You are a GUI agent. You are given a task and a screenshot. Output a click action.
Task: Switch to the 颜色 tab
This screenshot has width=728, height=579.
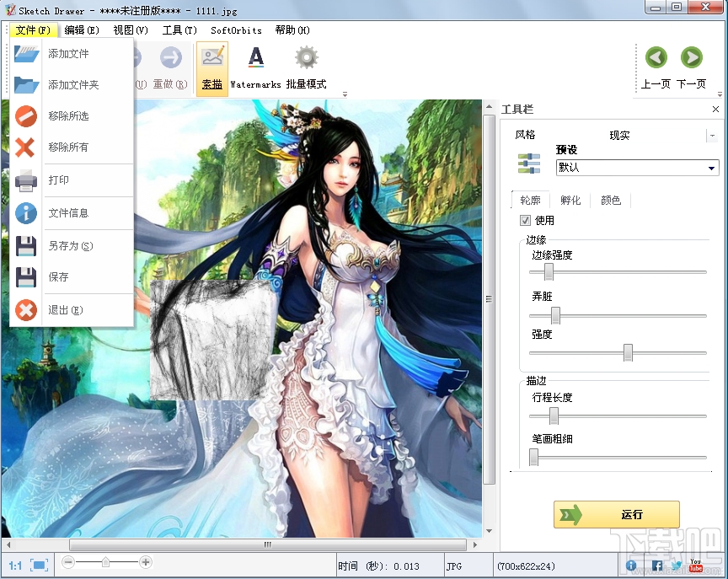[x=611, y=201]
